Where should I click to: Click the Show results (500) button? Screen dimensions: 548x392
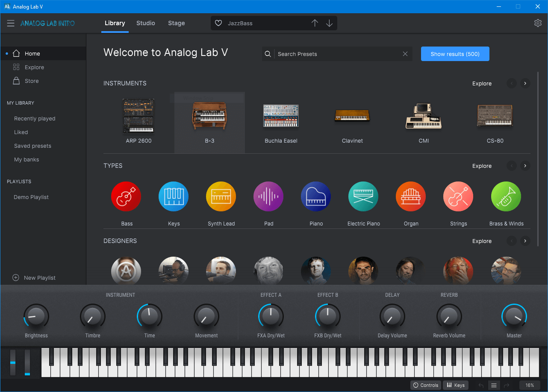click(455, 54)
